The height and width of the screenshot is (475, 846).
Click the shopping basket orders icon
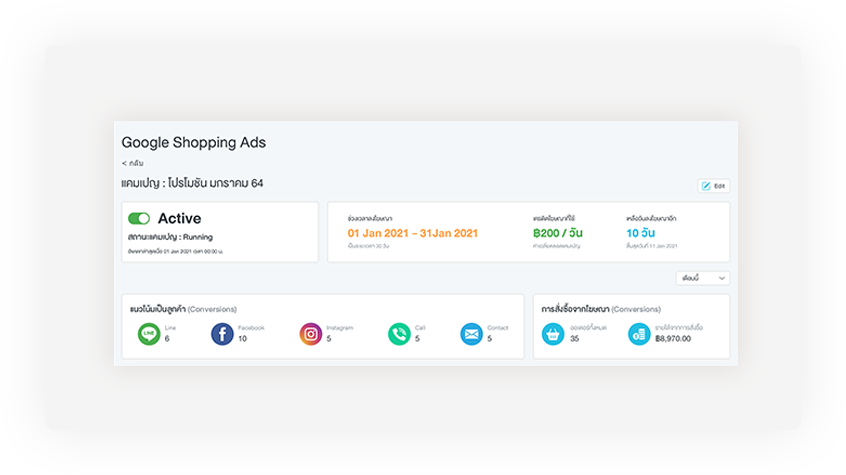[x=553, y=334]
